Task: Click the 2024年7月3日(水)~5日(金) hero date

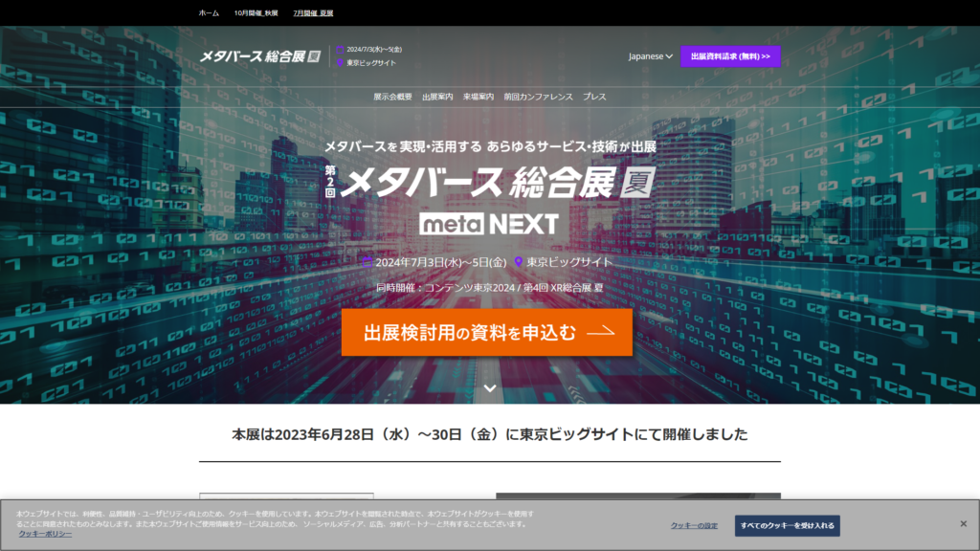Action: coord(440,262)
